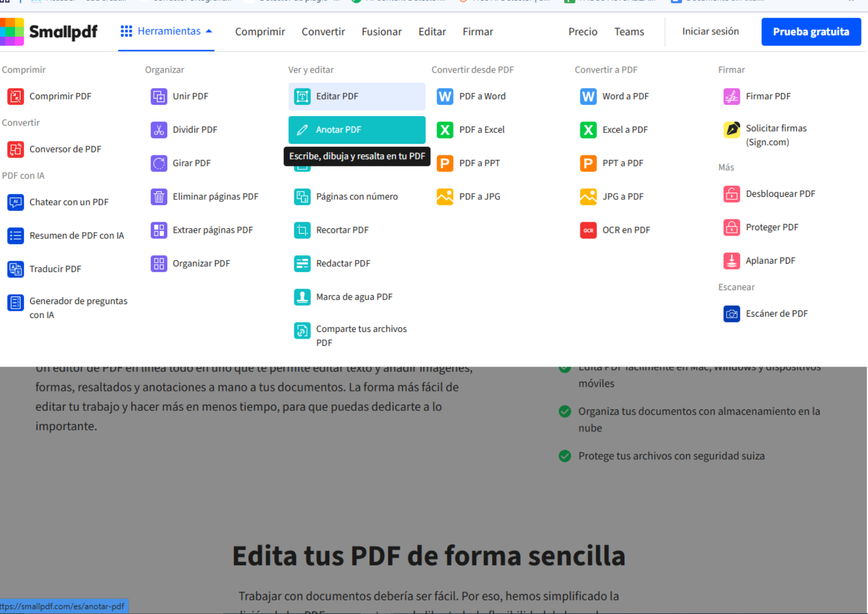Click the 'Edita tus PDF de forma sencilla' heading
The image size is (868, 614).
(x=429, y=556)
